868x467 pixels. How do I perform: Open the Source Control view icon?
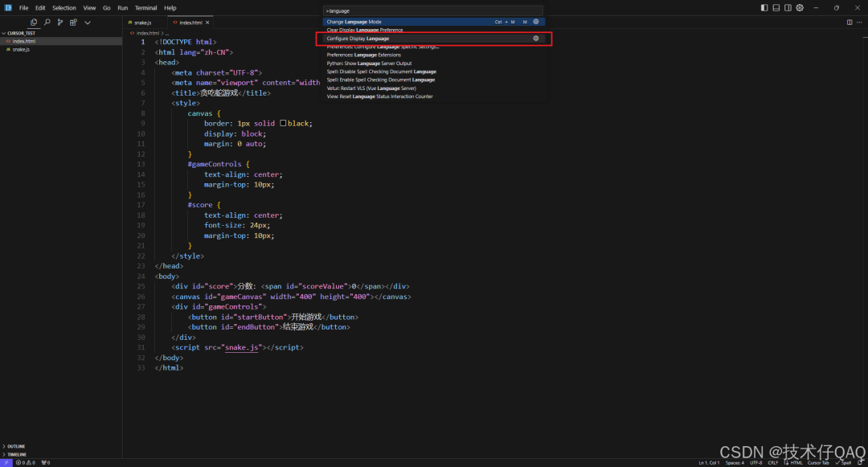[59, 23]
